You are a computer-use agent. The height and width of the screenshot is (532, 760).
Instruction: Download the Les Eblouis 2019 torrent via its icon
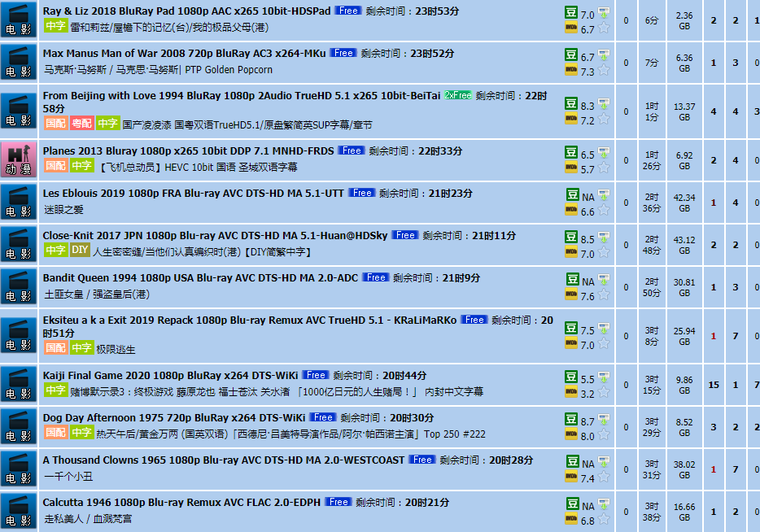(x=604, y=194)
